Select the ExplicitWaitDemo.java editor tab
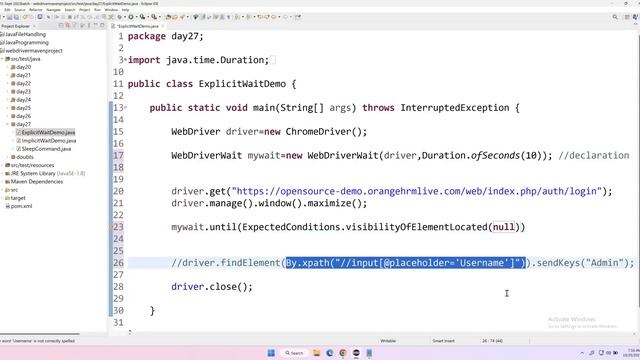Screen dimensions: 640x360 click(137, 26)
